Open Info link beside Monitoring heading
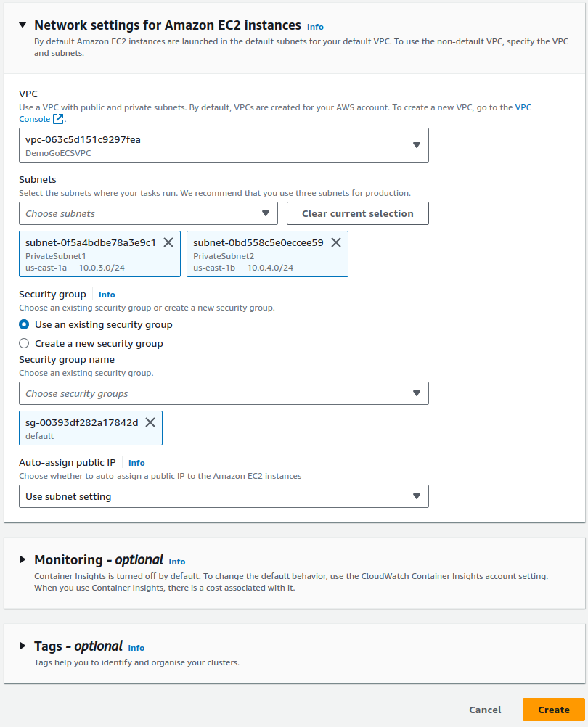The image size is (588, 727). tap(176, 562)
